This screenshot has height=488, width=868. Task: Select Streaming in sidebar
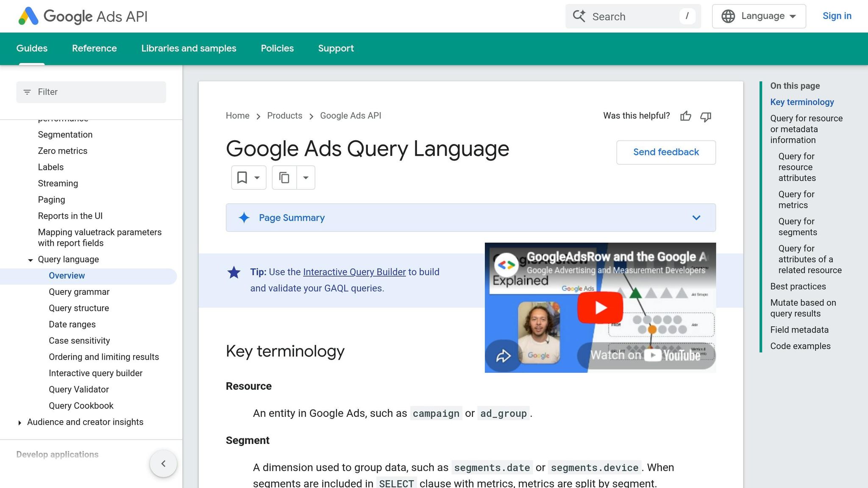pyautogui.click(x=58, y=183)
